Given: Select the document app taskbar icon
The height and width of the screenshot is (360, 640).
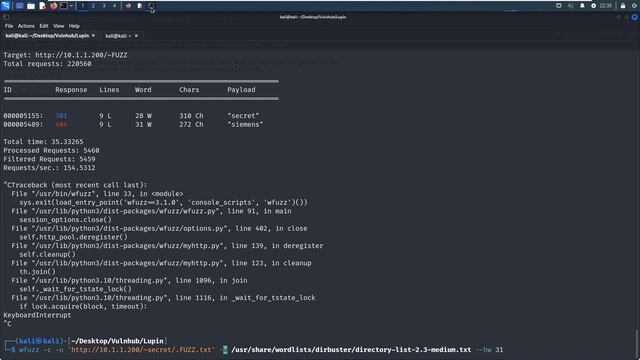Looking at the screenshot, I should tap(140, 6).
